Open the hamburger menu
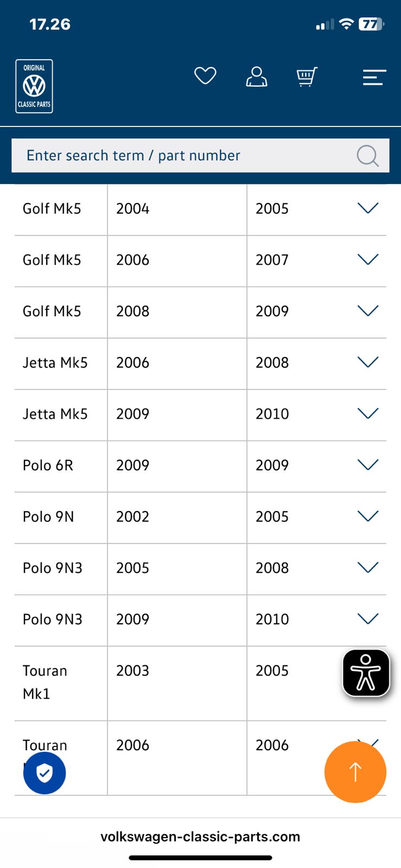Image resolution: width=401 pixels, height=868 pixels. (x=374, y=78)
